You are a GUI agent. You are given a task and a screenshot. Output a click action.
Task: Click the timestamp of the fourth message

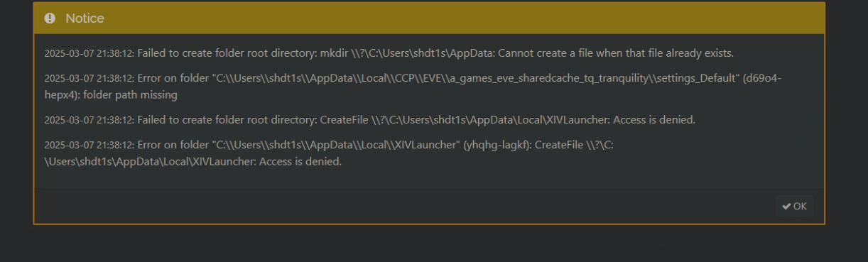(x=89, y=145)
